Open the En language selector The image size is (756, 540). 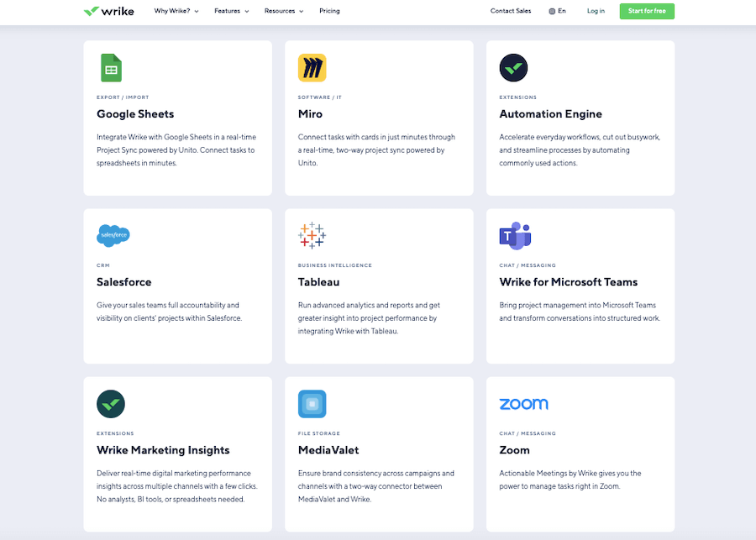(558, 11)
